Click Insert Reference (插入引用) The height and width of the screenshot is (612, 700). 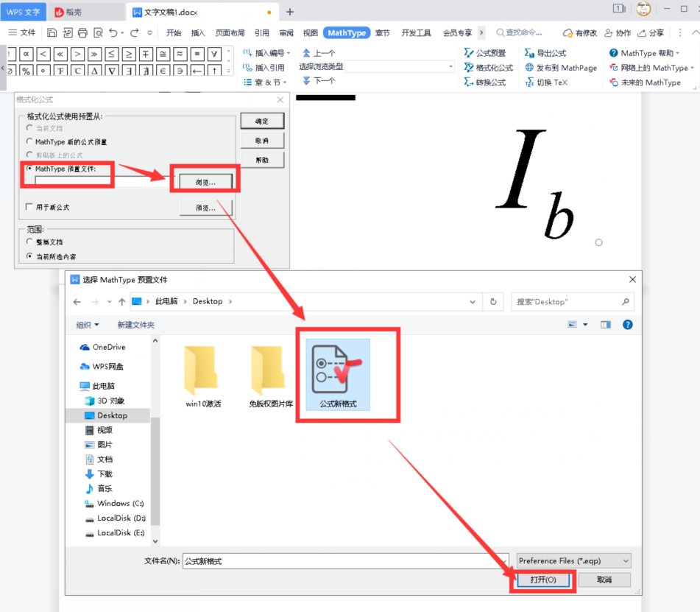point(264,68)
